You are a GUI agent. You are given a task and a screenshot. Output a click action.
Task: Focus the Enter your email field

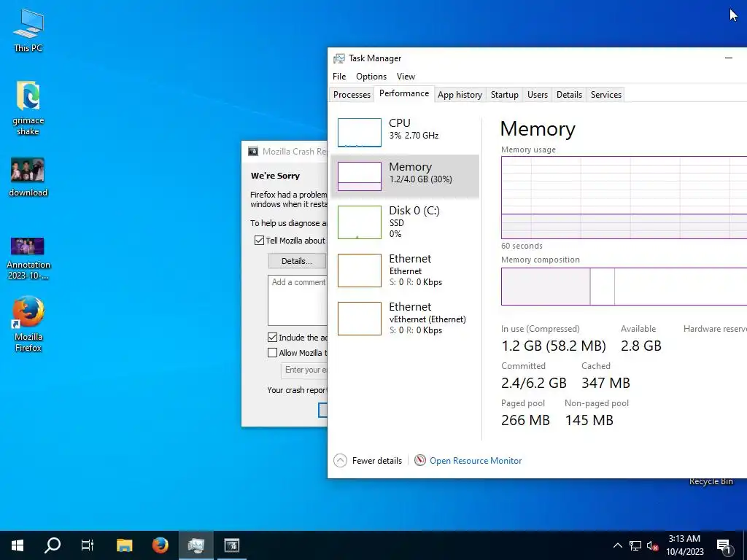304,370
